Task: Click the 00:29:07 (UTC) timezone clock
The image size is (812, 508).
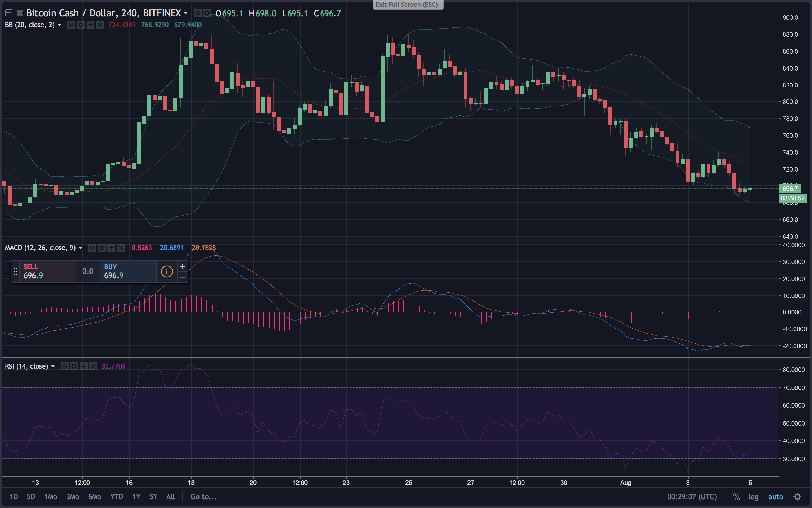Action: (692, 497)
